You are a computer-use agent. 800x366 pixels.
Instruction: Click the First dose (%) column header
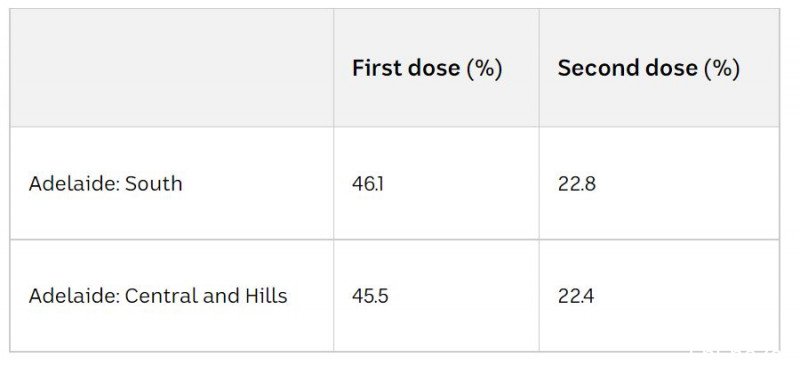(427, 68)
